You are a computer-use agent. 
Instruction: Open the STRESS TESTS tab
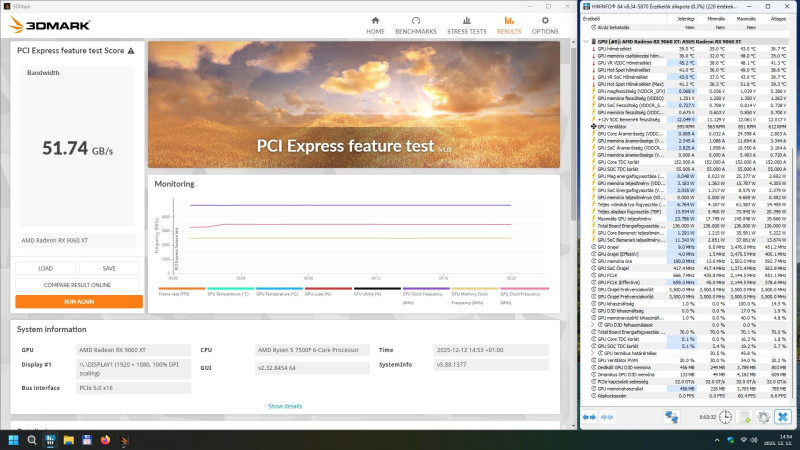coord(466,26)
